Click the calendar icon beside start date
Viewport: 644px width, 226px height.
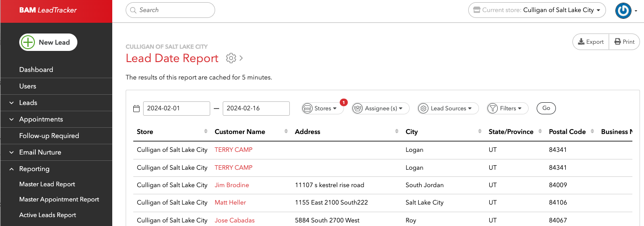coord(136,109)
